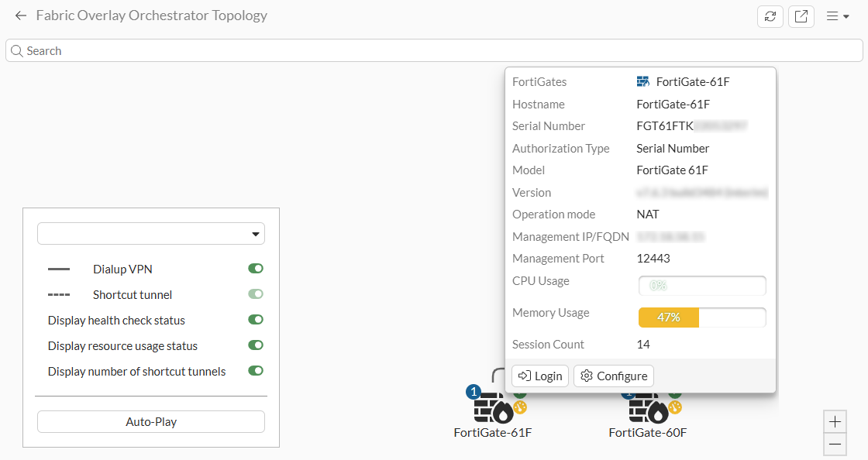868x460 pixels.
Task: Expand the hamburger menu dropdown at top right
Action: coord(838,16)
